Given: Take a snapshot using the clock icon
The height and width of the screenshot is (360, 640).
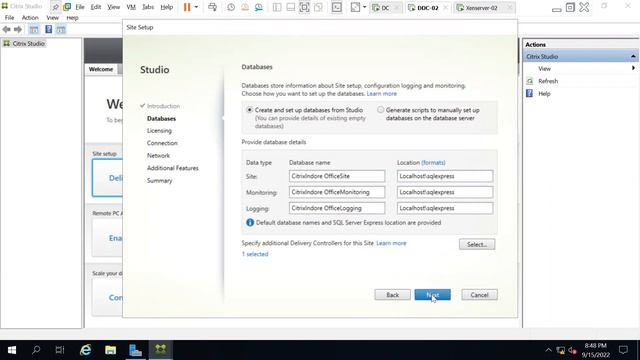Looking at the screenshot, I should coord(231,7).
